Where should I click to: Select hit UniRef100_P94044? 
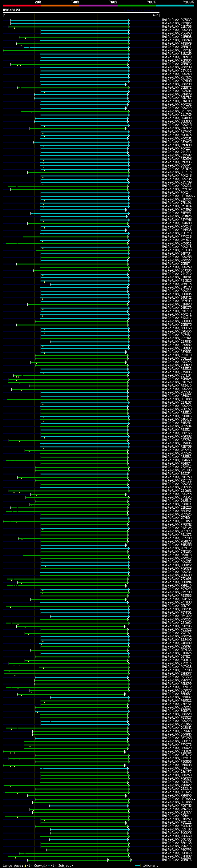[177, 816]
